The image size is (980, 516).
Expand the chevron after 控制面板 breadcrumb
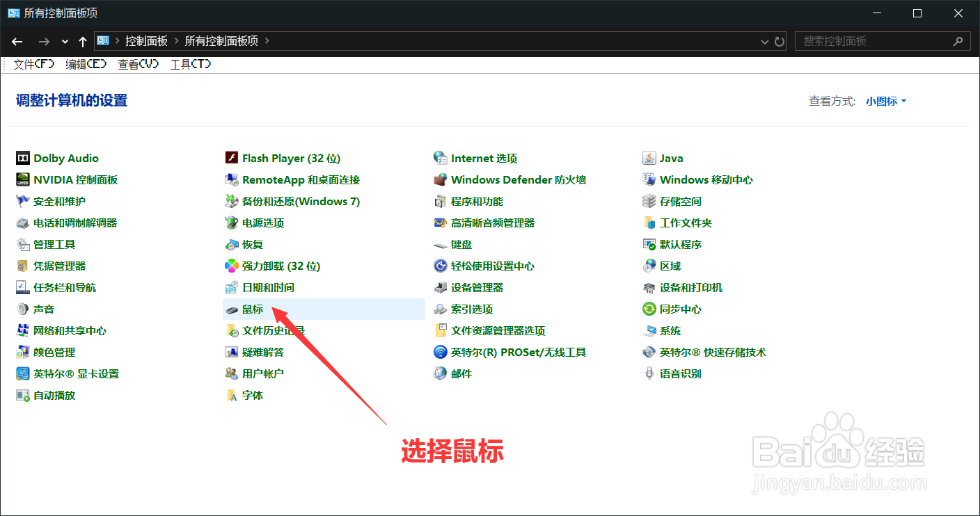point(176,41)
